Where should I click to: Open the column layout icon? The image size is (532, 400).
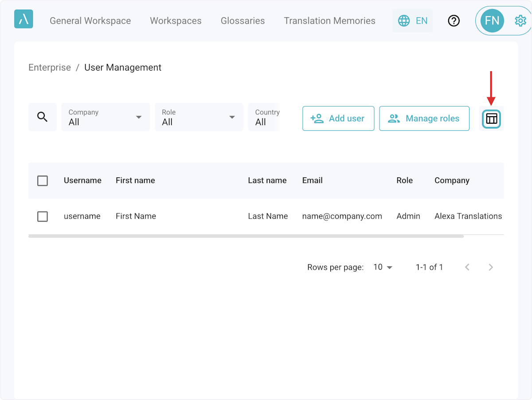click(492, 118)
